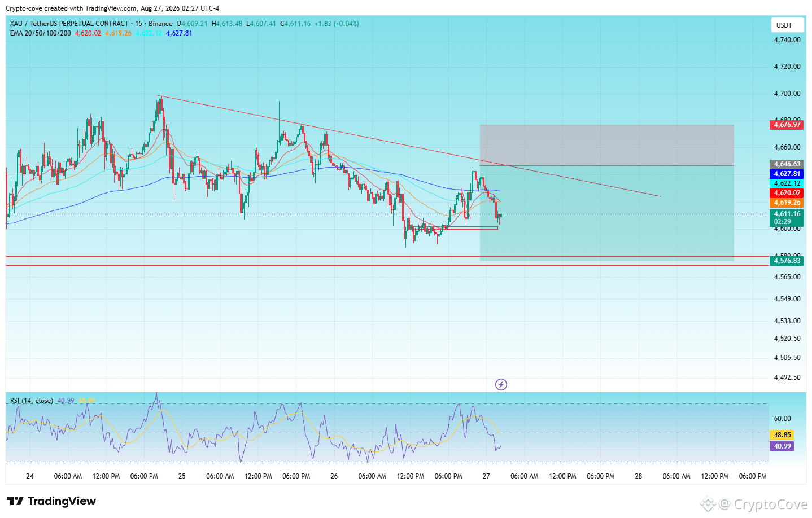This screenshot has width=812, height=518.
Task: Click the cyan 4,622.12 value in EMA legend
Action: [x=149, y=33]
